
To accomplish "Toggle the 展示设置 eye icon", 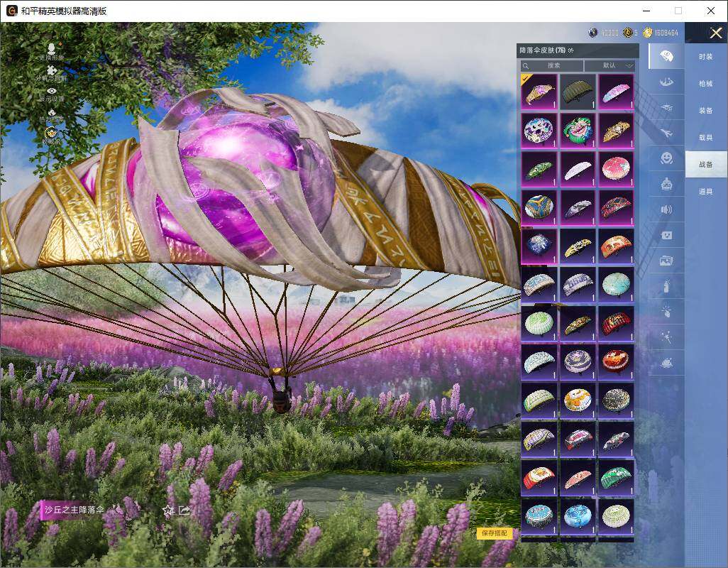I will 52,91.
